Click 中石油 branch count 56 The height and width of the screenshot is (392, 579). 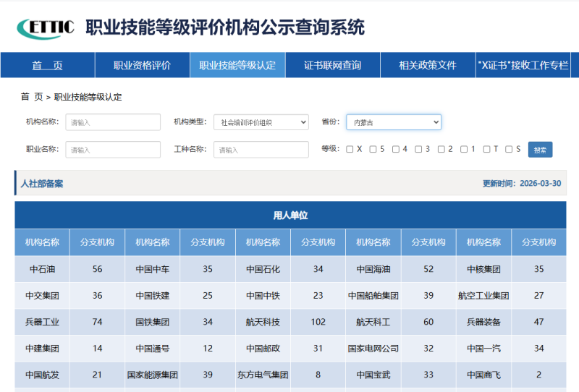click(97, 269)
